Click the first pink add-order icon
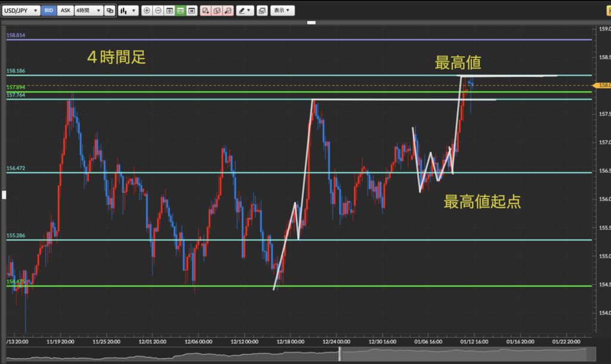Screen dimensions: 611x364 [206, 11]
